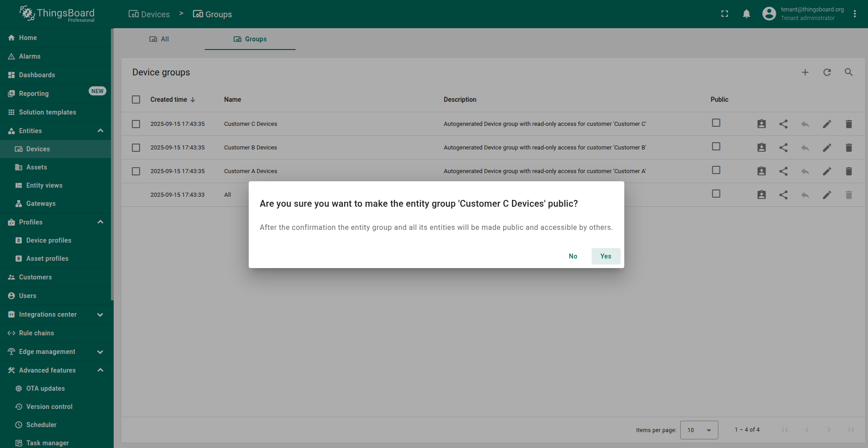Confirm making group public with Yes
Viewport: 868px width, 448px height.
tap(605, 256)
